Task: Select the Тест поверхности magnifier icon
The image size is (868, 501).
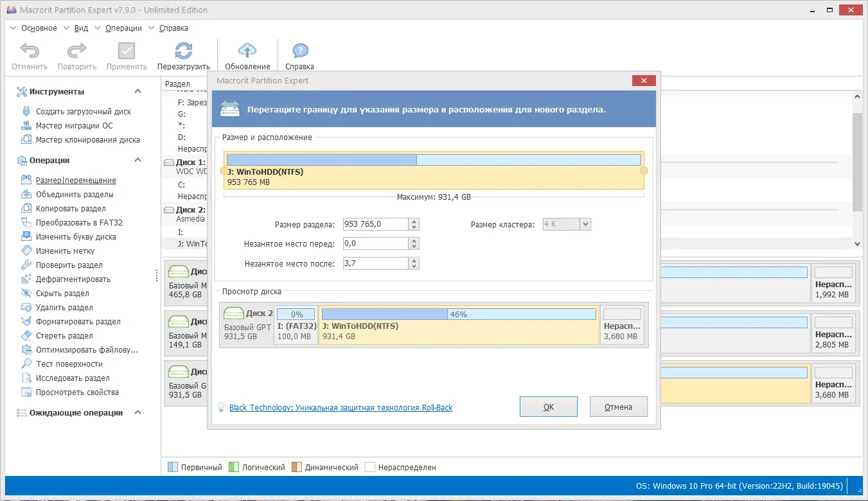Action: click(x=26, y=364)
